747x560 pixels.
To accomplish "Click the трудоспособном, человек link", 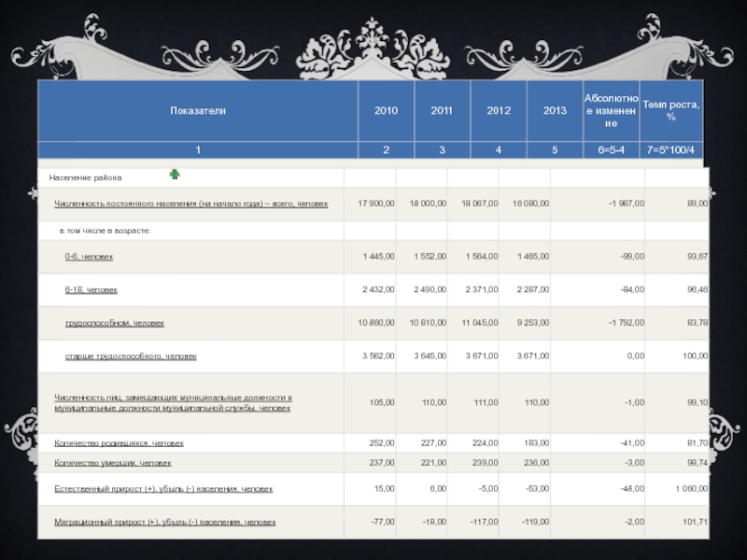I will click(x=114, y=323).
